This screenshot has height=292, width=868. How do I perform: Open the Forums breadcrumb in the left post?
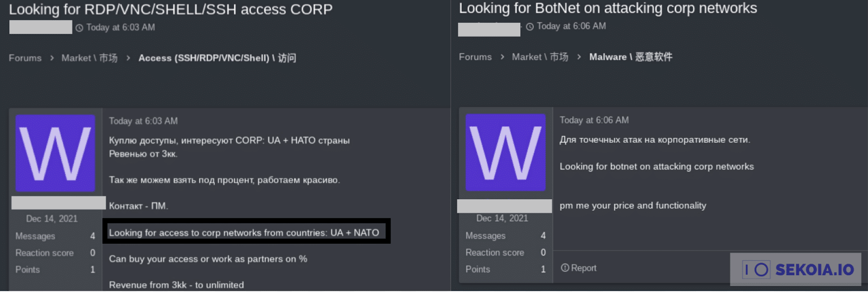(25, 58)
